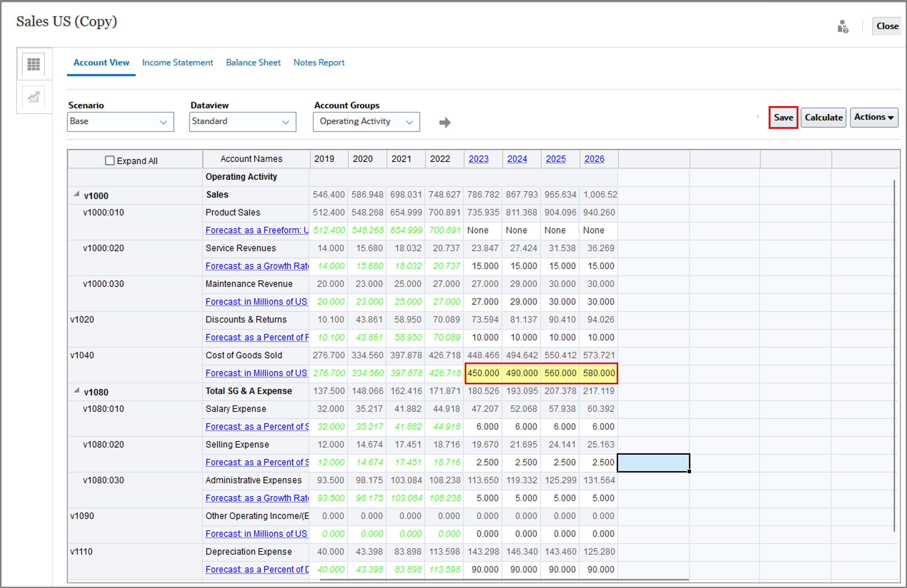Tick the Expand All checkbox

coord(110,160)
